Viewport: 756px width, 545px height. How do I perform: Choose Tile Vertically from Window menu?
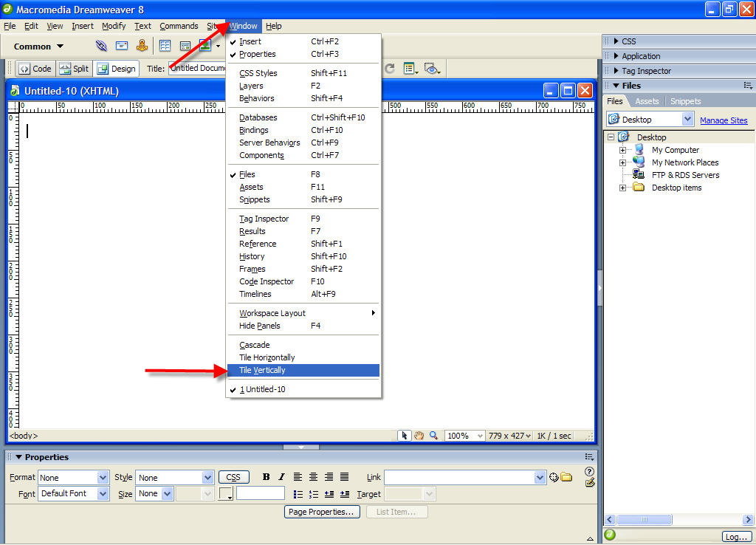303,370
